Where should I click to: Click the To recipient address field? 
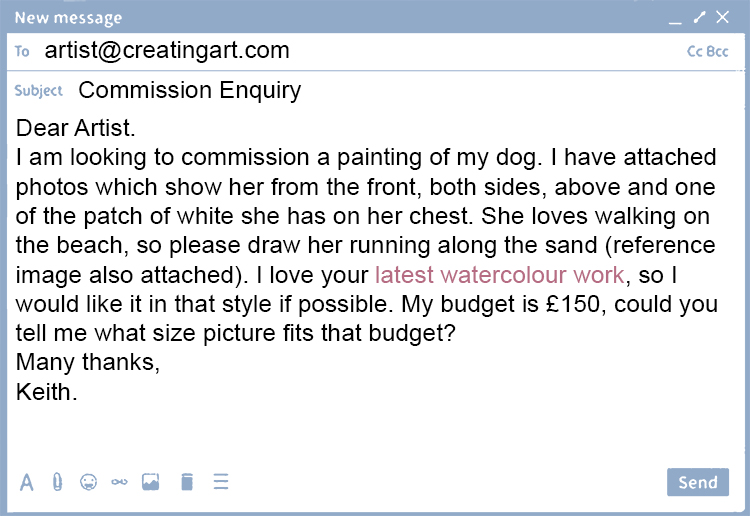[x=167, y=51]
